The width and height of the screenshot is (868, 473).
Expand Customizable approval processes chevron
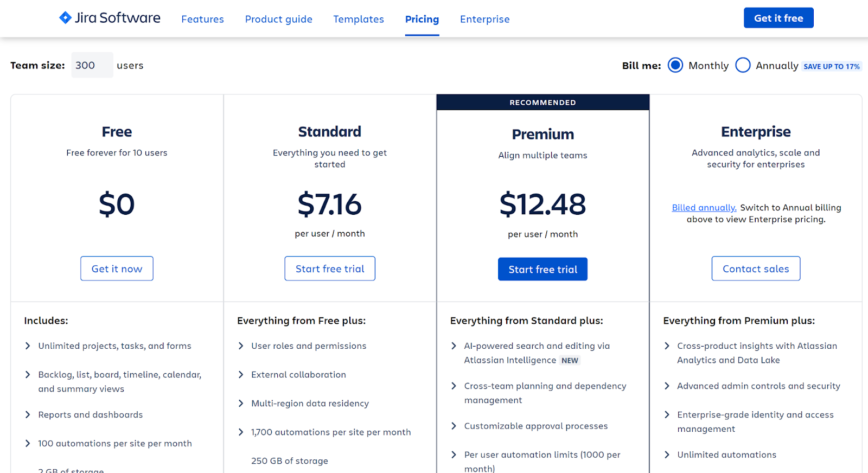(x=454, y=426)
